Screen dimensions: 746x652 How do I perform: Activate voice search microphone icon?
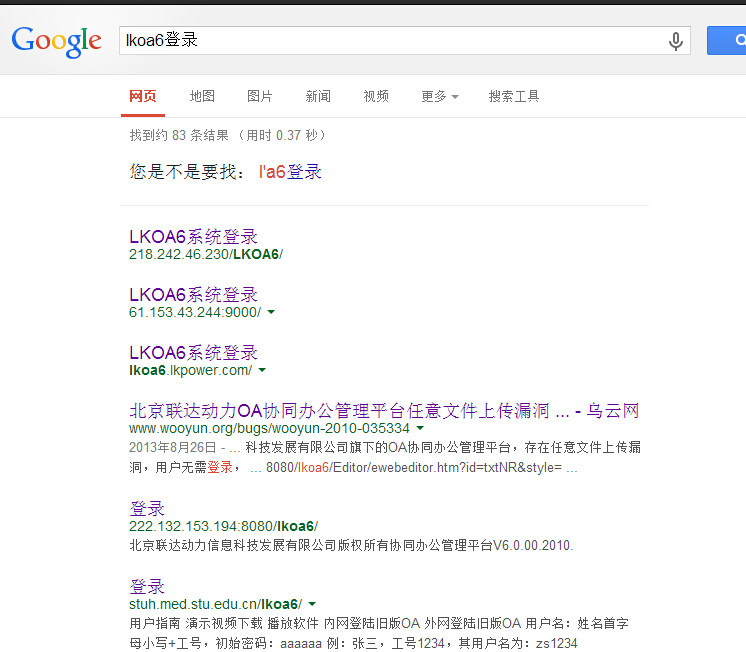coord(676,41)
